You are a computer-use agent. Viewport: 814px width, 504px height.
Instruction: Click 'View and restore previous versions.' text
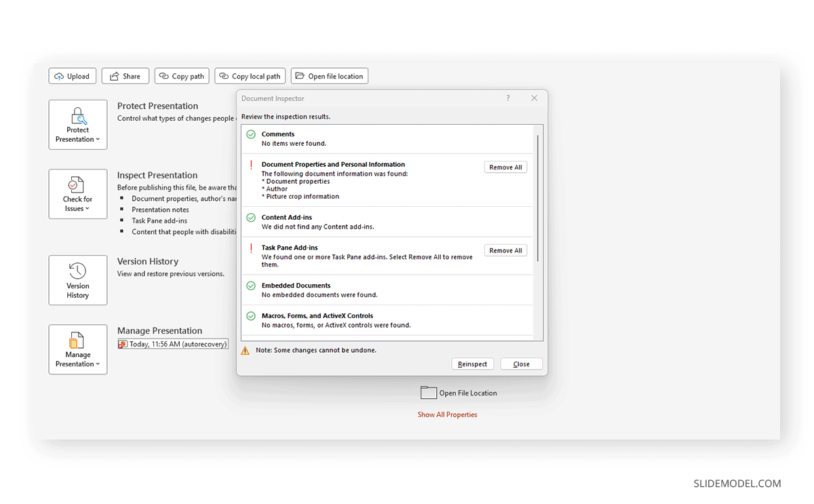[x=171, y=274]
